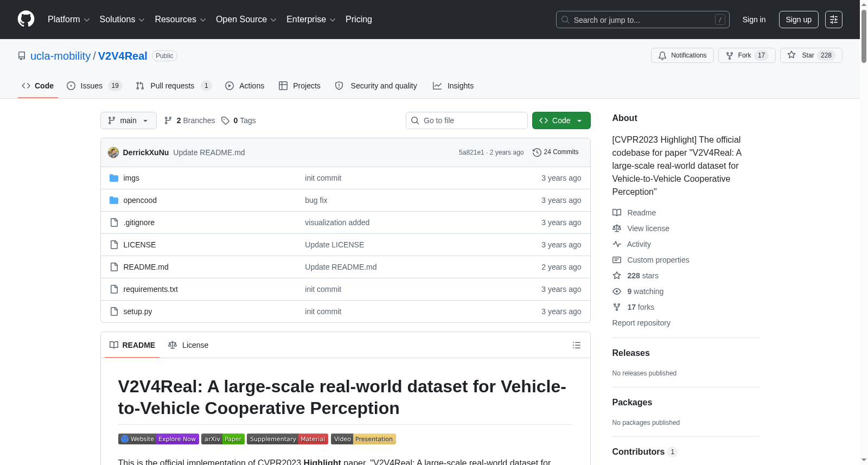Click the book icon beside Readme
Image resolution: width=868 pixels, height=465 pixels.
617,213
